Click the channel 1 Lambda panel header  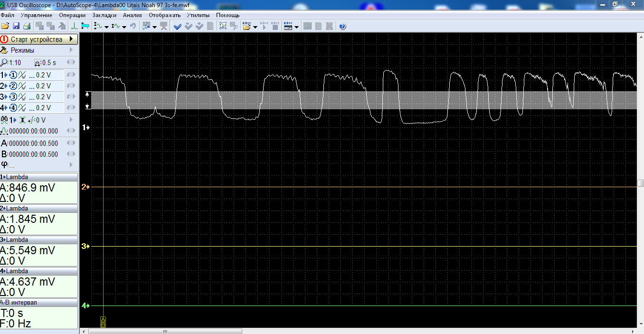click(39, 177)
